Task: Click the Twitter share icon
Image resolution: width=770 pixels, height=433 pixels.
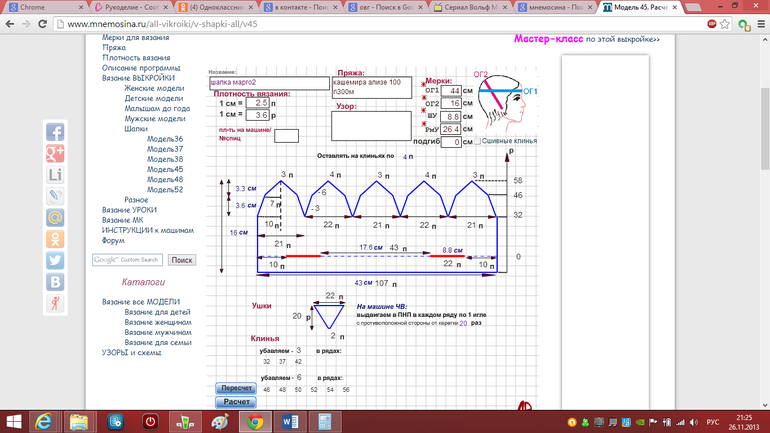Action: pos(55,260)
